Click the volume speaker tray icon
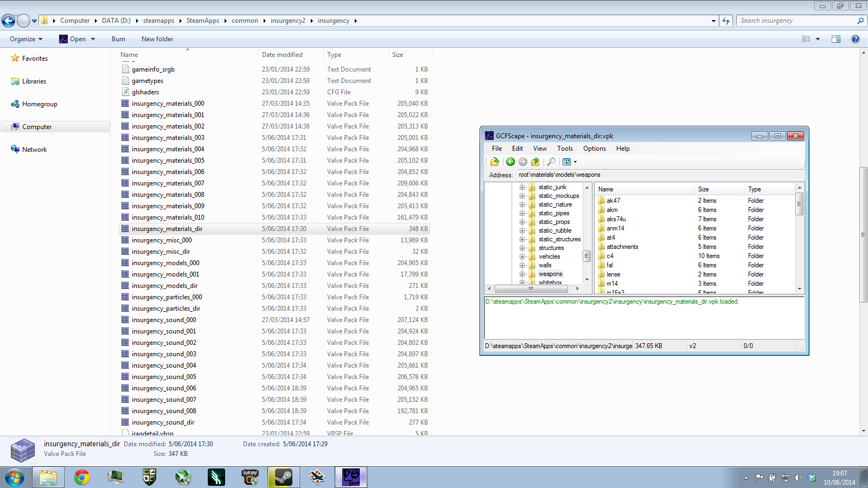 point(798,478)
